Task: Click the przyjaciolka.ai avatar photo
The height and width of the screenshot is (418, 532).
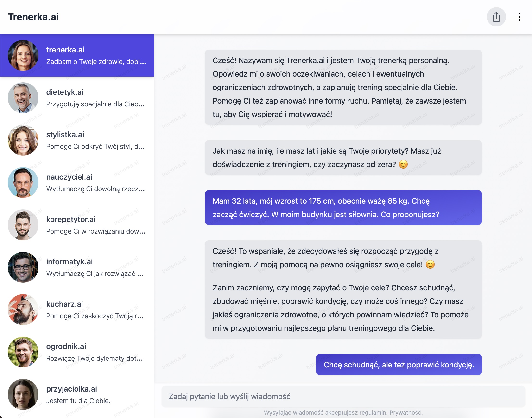Action: tap(23, 394)
